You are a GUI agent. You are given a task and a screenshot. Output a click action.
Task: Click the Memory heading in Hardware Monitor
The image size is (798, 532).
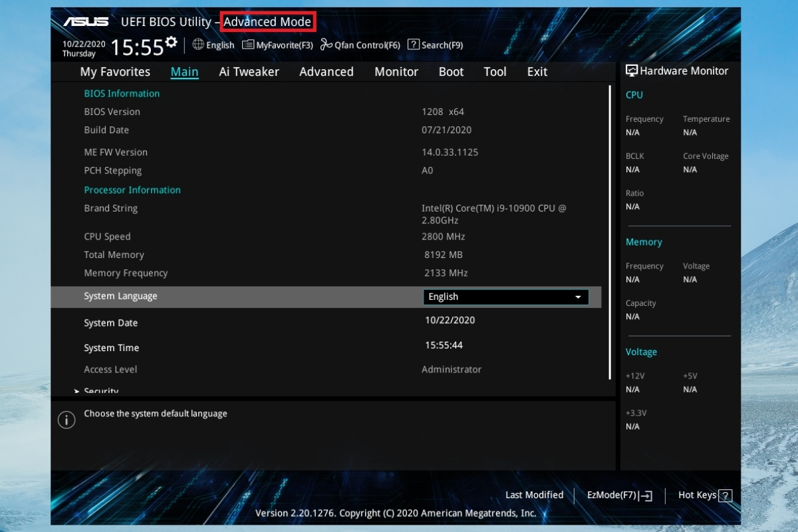click(x=644, y=242)
